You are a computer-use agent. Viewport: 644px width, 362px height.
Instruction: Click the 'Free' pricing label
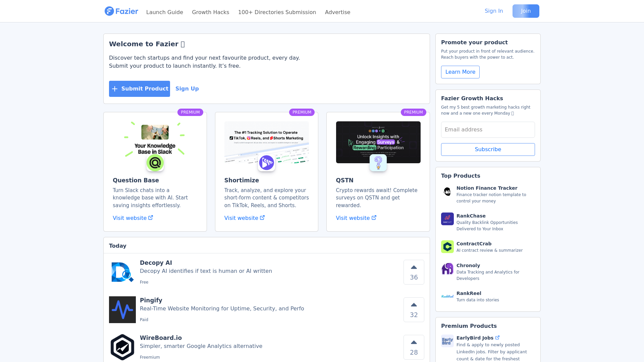(x=144, y=282)
